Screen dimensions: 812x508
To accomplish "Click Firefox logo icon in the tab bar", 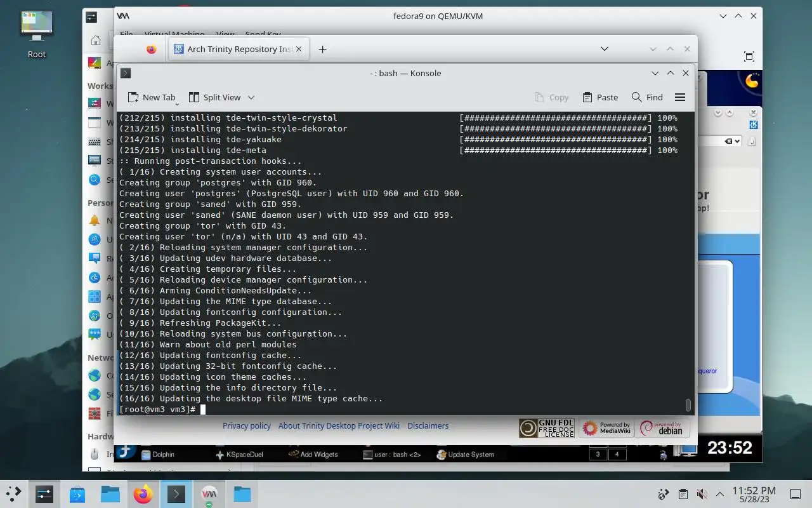I will pyautogui.click(x=151, y=49).
